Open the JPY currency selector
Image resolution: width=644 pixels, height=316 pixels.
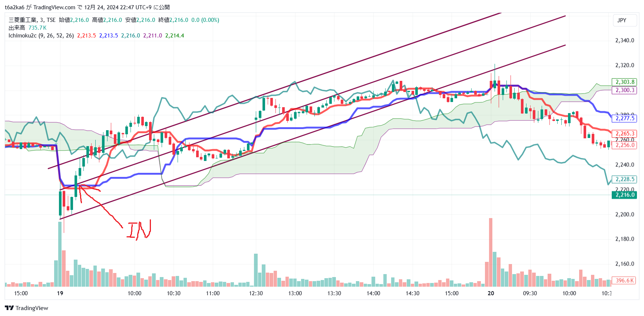point(624,20)
